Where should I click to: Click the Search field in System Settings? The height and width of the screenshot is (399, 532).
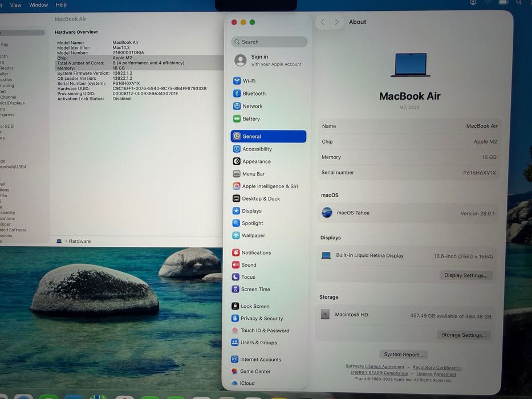click(x=269, y=42)
